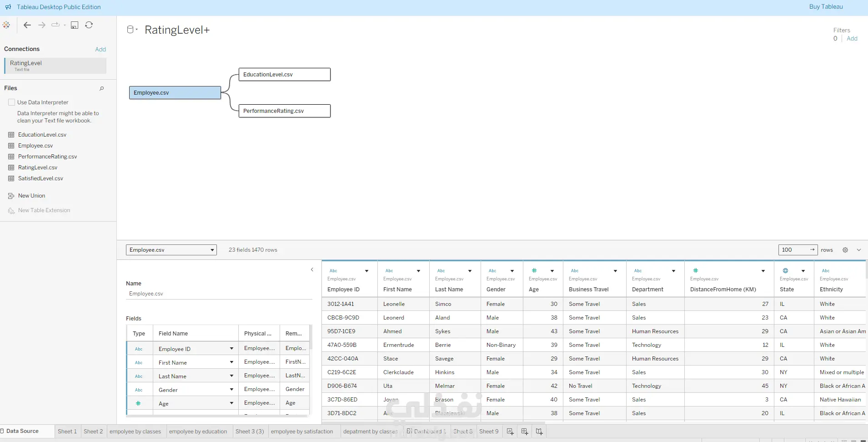Switch to Sheet 1 tab
The width and height of the screenshot is (868, 442).
point(67,432)
